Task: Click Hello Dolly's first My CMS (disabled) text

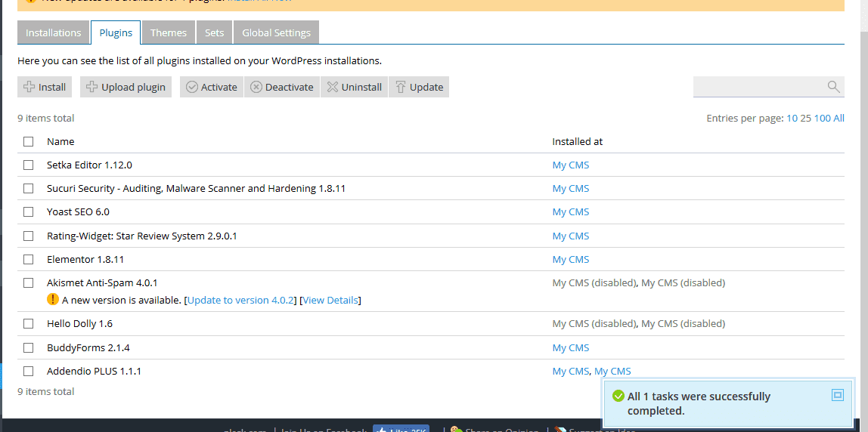Action: tap(594, 323)
